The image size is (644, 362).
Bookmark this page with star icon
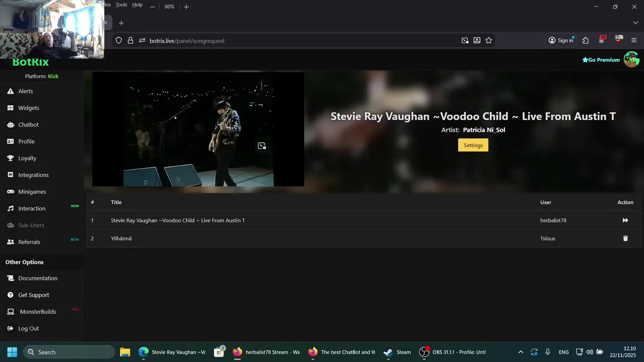coord(489,40)
